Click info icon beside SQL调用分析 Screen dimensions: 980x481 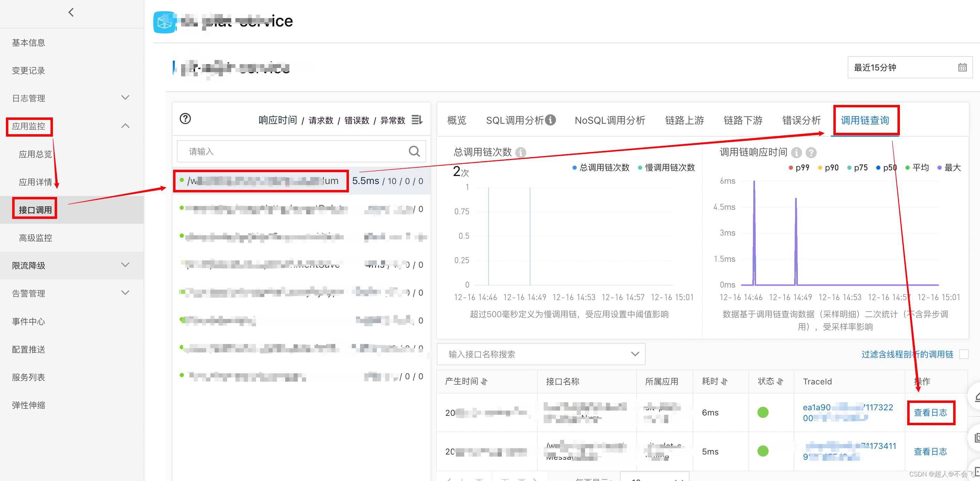550,120
